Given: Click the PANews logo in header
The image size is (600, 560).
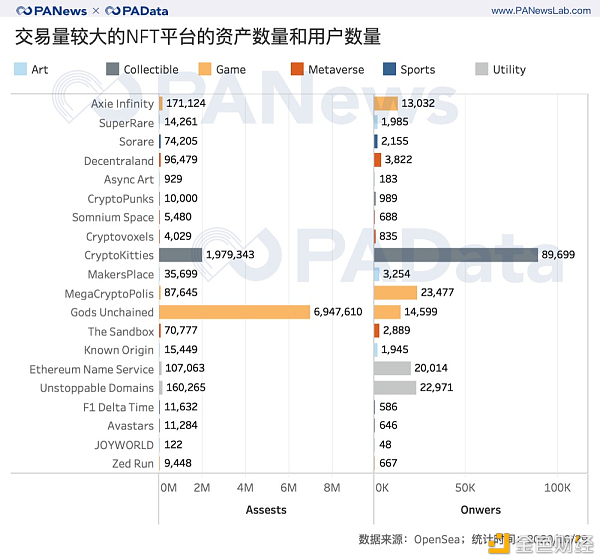Looking at the screenshot, I should click(52, 11).
